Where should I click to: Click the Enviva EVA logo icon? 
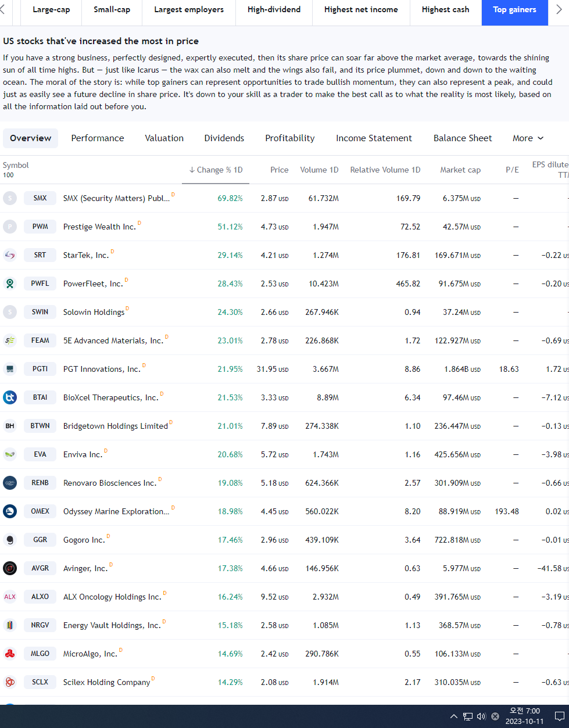[x=10, y=454]
